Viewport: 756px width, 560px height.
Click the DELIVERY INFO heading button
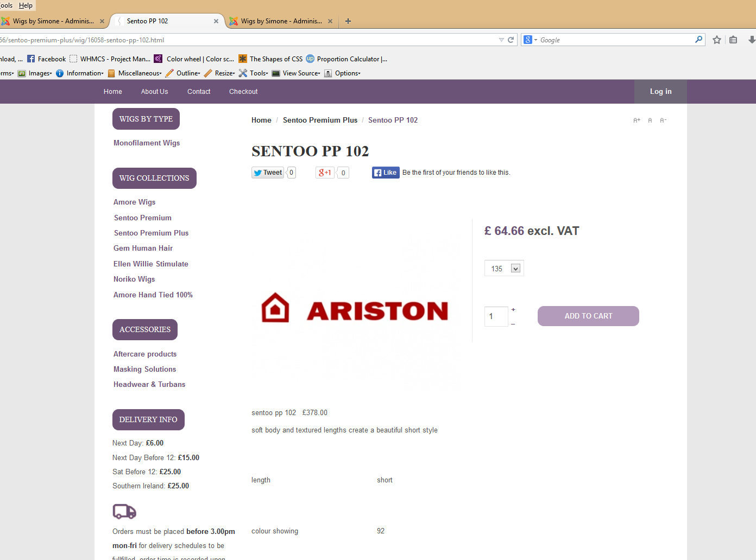click(x=148, y=420)
